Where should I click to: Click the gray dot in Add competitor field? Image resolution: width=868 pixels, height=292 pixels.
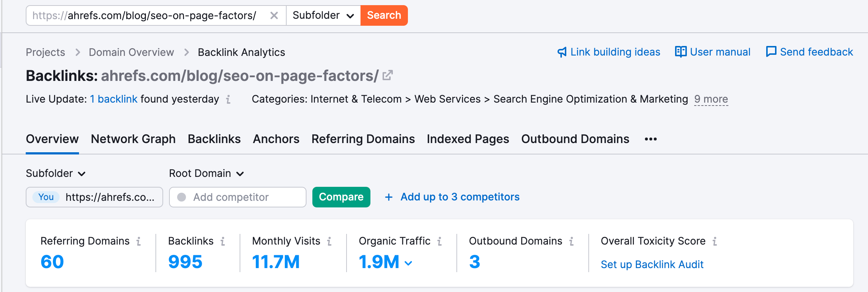pyautogui.click(x=182, y=197)
